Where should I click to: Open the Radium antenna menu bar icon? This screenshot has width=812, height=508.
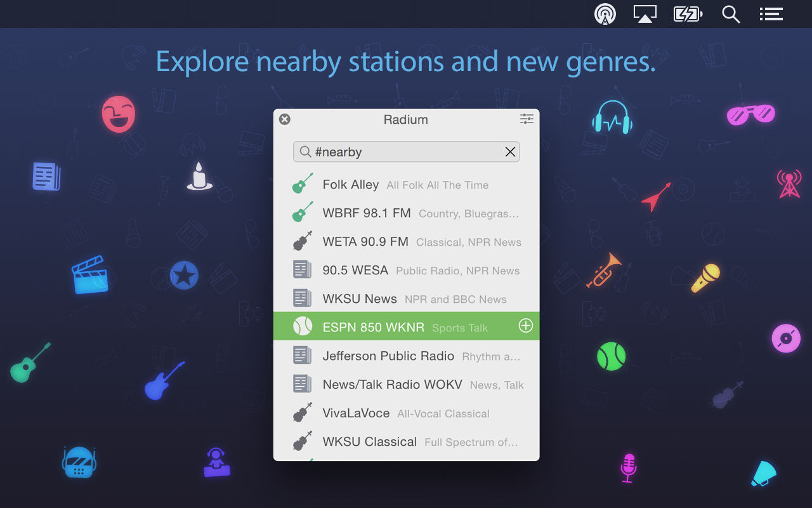point(605,14)
